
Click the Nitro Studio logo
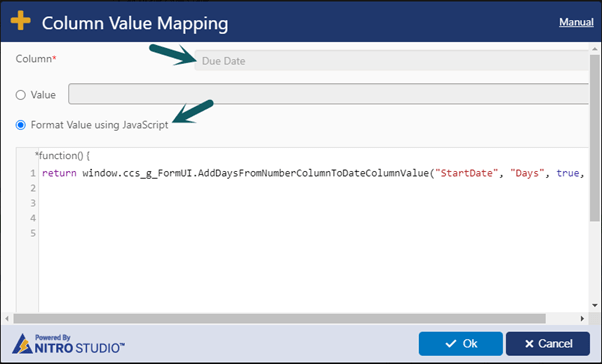pos(68,344)
